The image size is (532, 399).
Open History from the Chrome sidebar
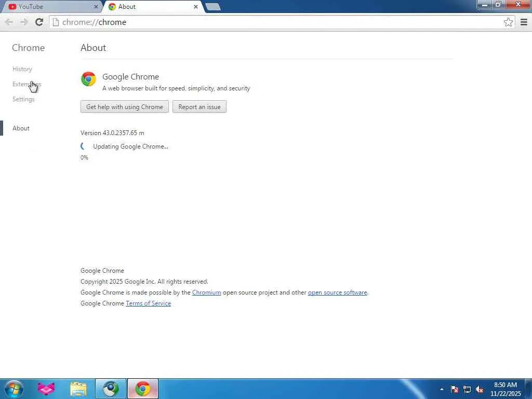click(22, 69)
